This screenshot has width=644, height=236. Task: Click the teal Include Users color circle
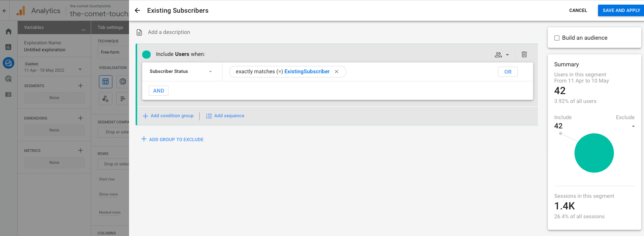coord(146,54)
